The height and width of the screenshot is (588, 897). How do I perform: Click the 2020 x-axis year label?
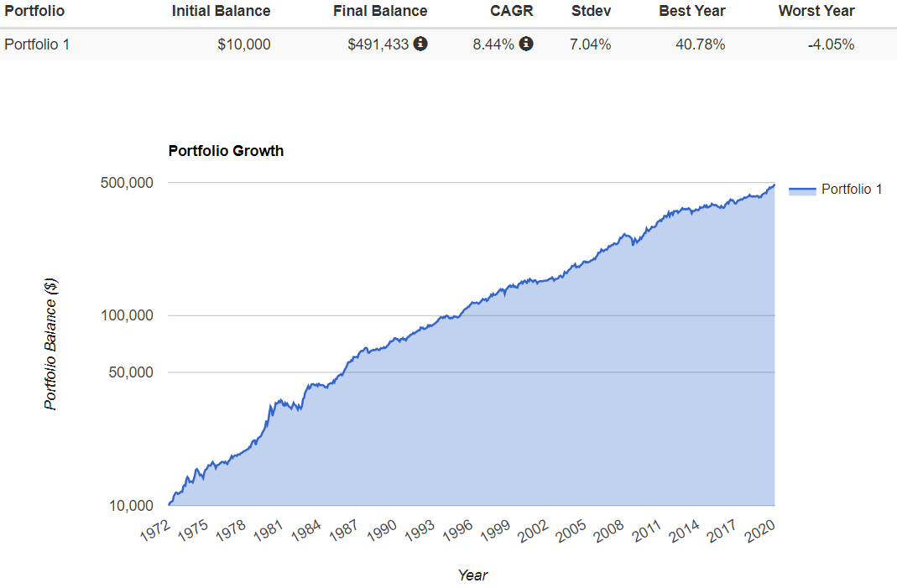[x=758, y=531]
